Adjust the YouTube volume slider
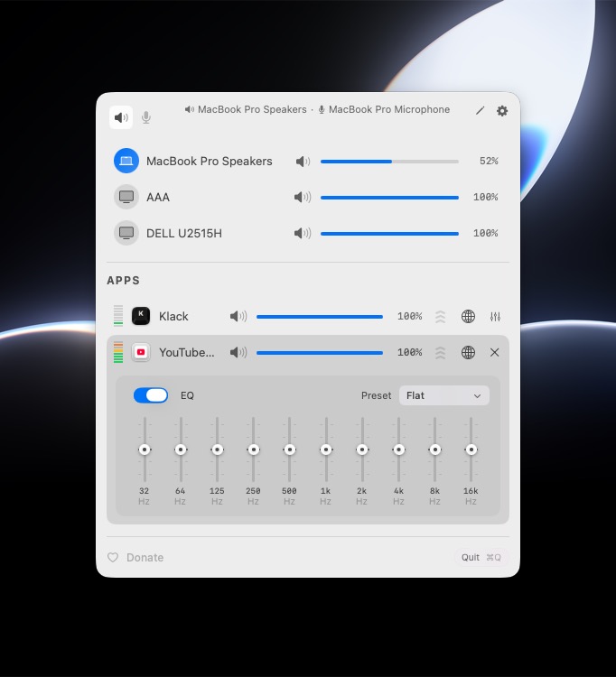This screenshot has width=616, height=677. pyautogui.click(x=320, y=353)
